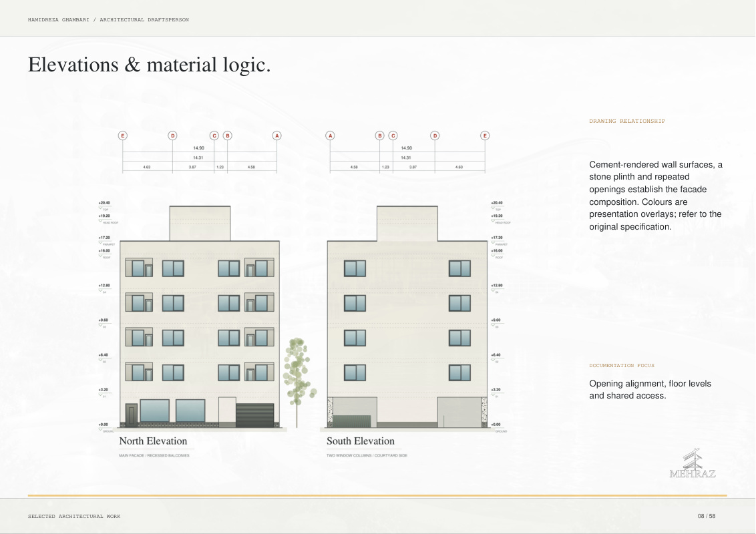Image resolution: width=756 pixels, height=534 pixels.
Task: Click the garage door on North Elevation
Action: [254, 415]
